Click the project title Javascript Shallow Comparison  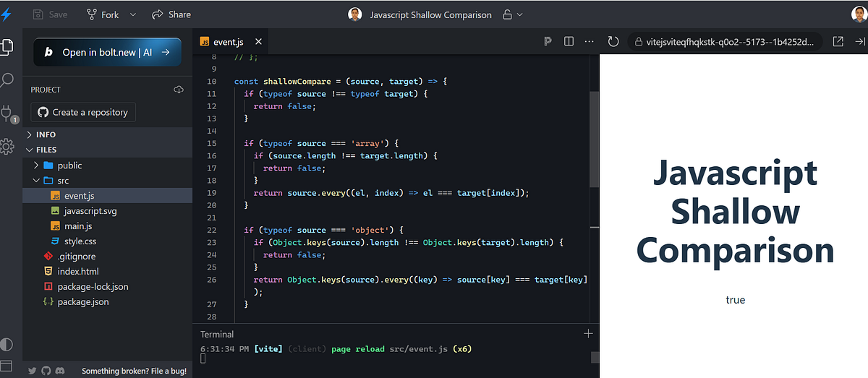tap(430, 14)
